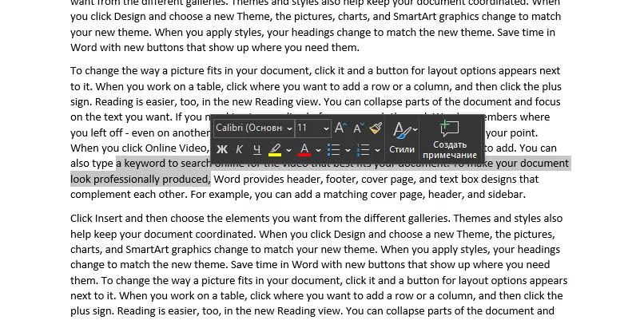Expand numbering style dropdown arrow
Viewport: 644px width, 332px height.
tap(377, 150)
